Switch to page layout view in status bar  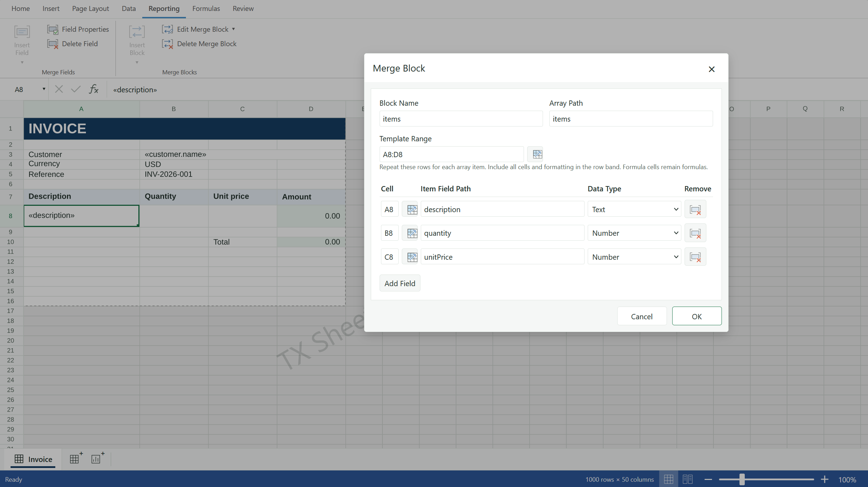(x=687, y=479)
